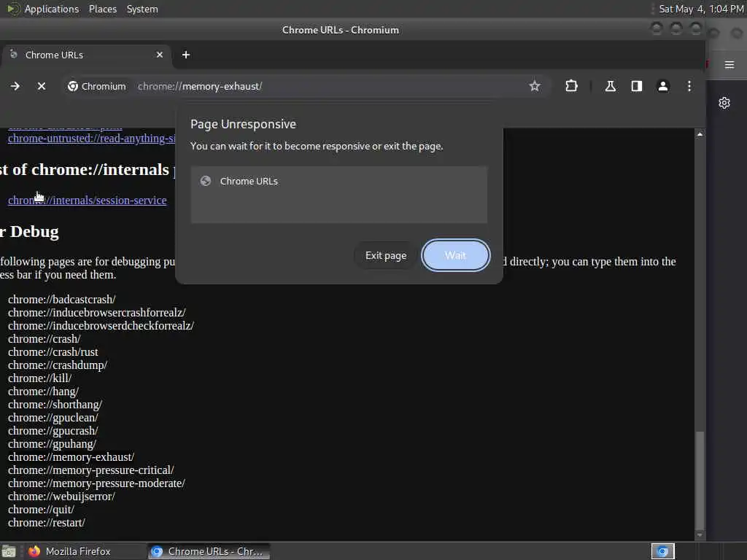
Task: Click the chrome://hang/ text
Action: click(x=43, y=392)
